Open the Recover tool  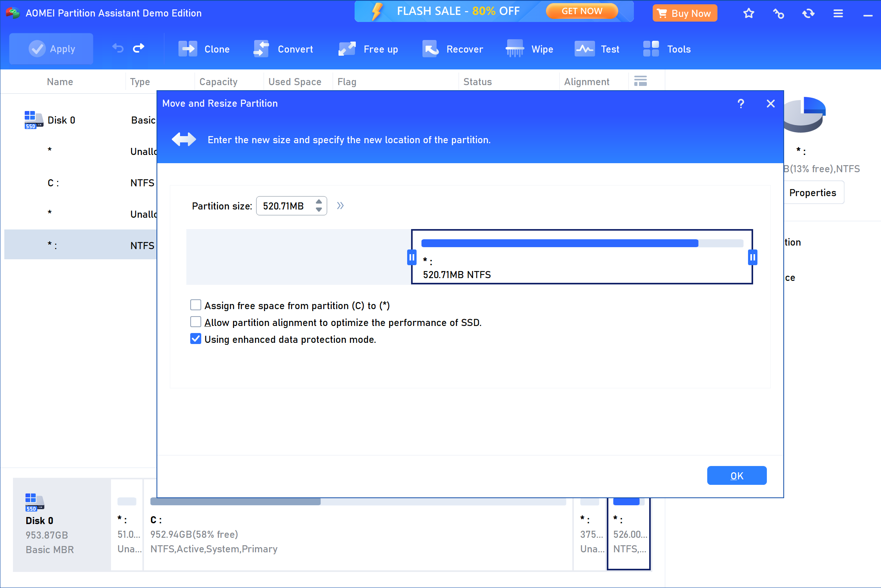point(453,49)
